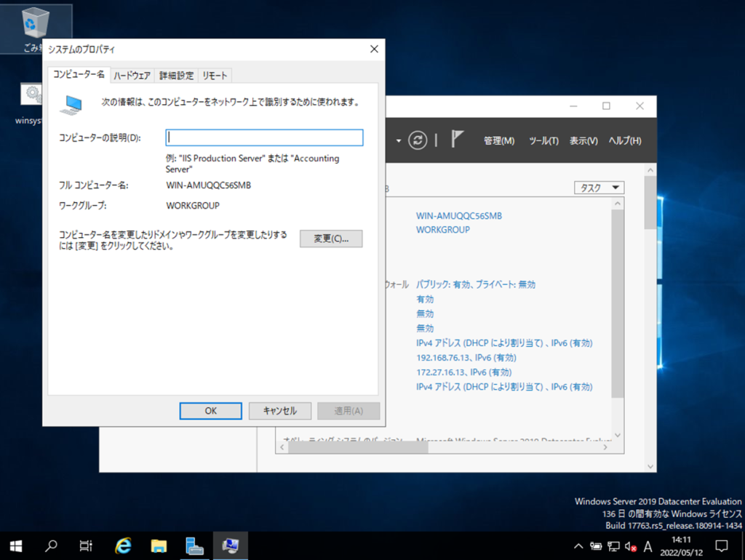
Task: Switch to the ハードウェア tab
Action: tap(132, 76)
